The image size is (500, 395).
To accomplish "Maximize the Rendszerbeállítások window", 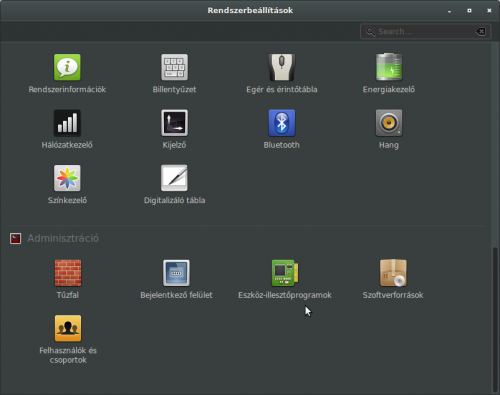I will click(x=469, y=11).
